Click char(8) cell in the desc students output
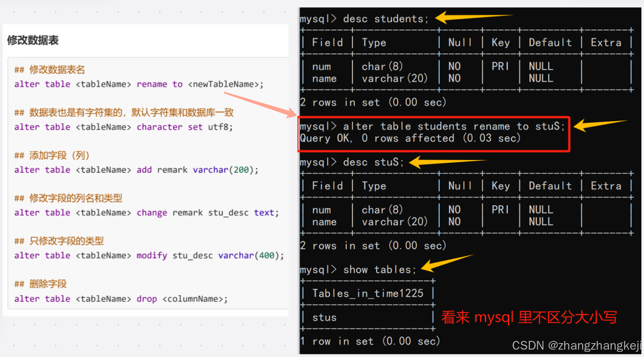The width and height of the screenshot is (644, 357). tap(382, 66)
